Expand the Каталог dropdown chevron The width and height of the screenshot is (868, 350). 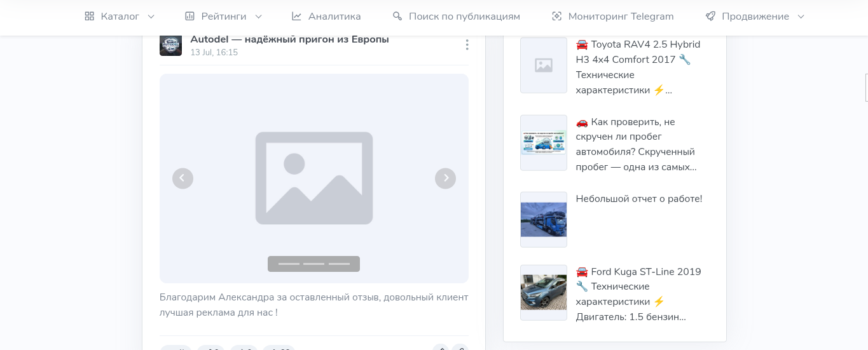151,17
